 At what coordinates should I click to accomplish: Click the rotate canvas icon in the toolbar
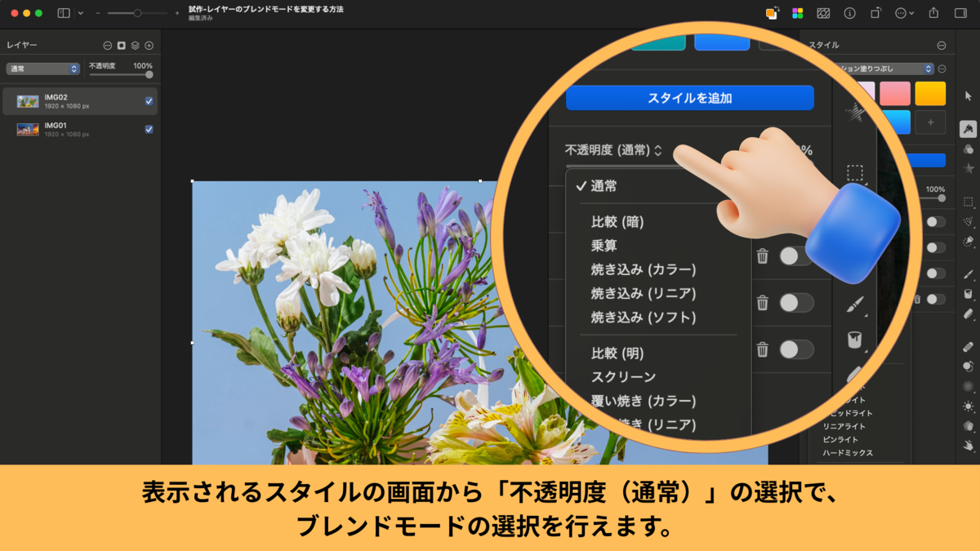tap(875, 13)
